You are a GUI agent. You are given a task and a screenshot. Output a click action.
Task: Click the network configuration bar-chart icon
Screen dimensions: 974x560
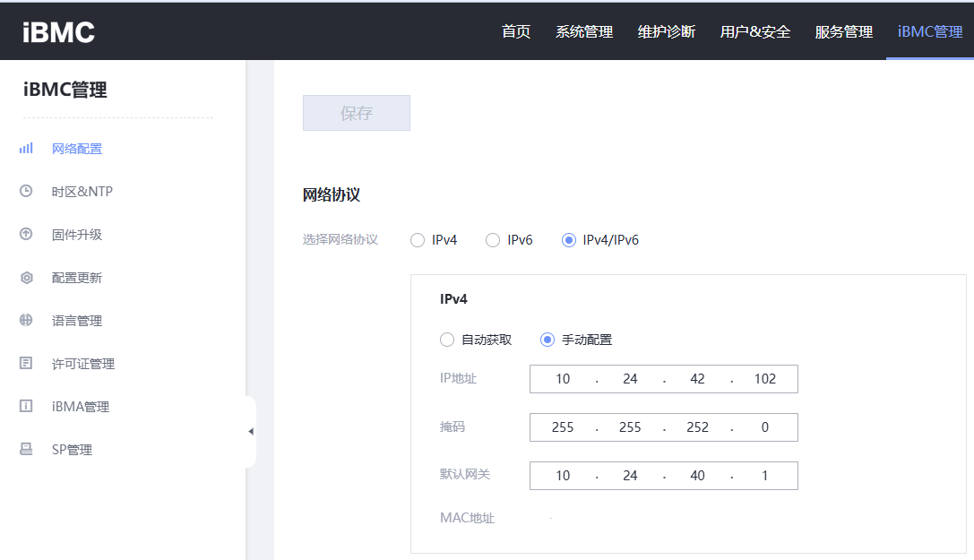(x=26, y=149)
